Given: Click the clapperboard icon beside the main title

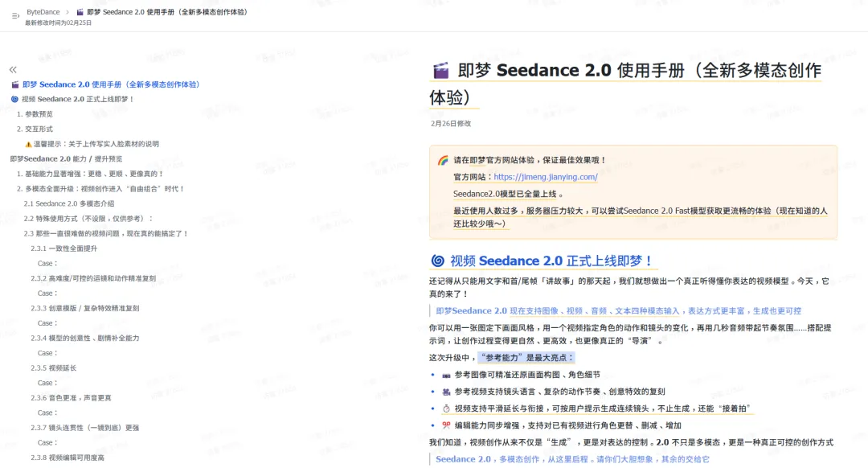Looking at the screenshot, I should pos(441,70).
